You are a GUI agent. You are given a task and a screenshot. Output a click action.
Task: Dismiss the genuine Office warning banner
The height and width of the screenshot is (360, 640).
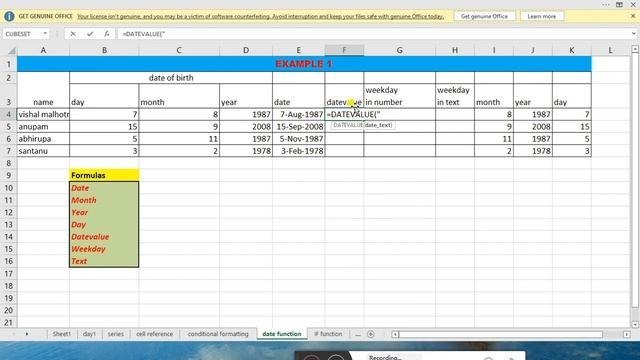pos(633,16)
